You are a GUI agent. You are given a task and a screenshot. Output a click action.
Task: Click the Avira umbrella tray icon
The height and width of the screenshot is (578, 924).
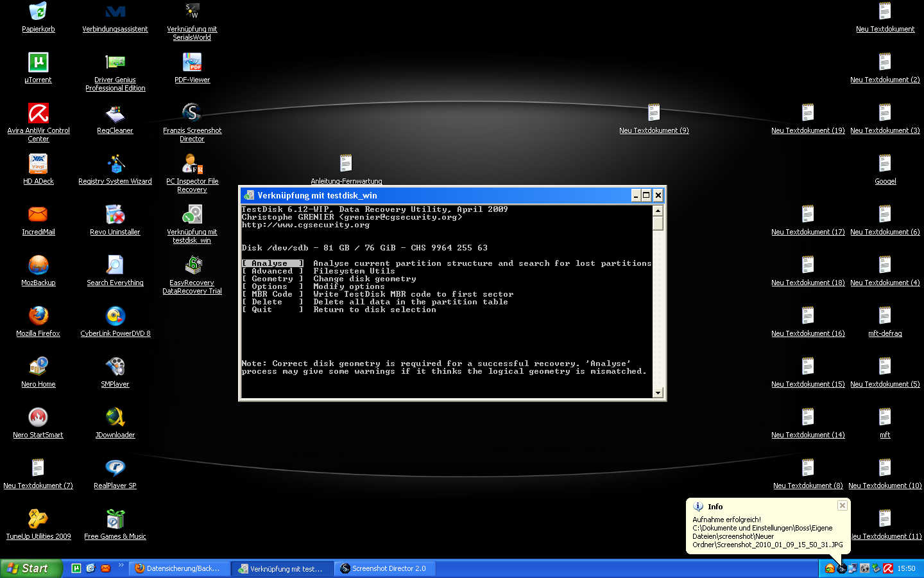click(888, 568)
